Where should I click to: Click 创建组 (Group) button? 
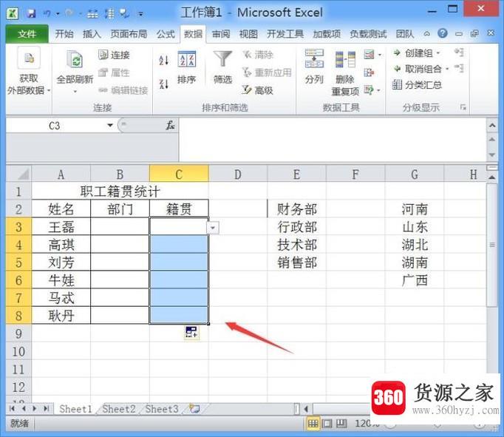[x=413, y=52]
